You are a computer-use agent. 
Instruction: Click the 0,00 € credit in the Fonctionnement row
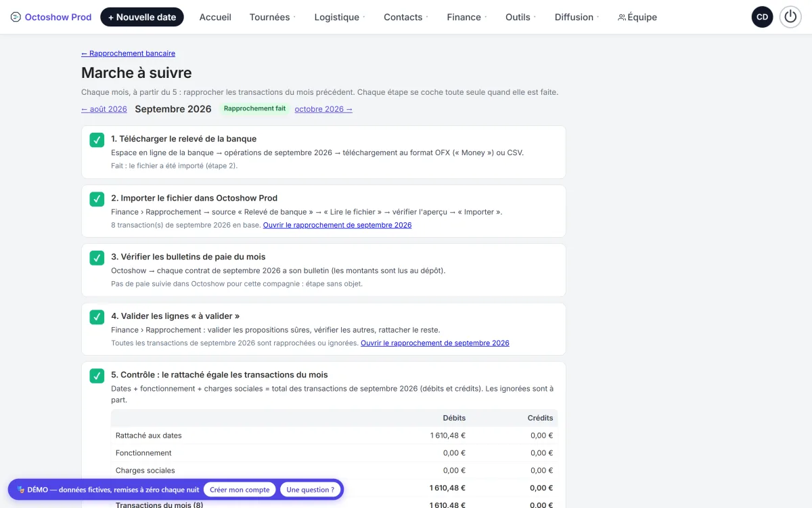tap(542, 453)
